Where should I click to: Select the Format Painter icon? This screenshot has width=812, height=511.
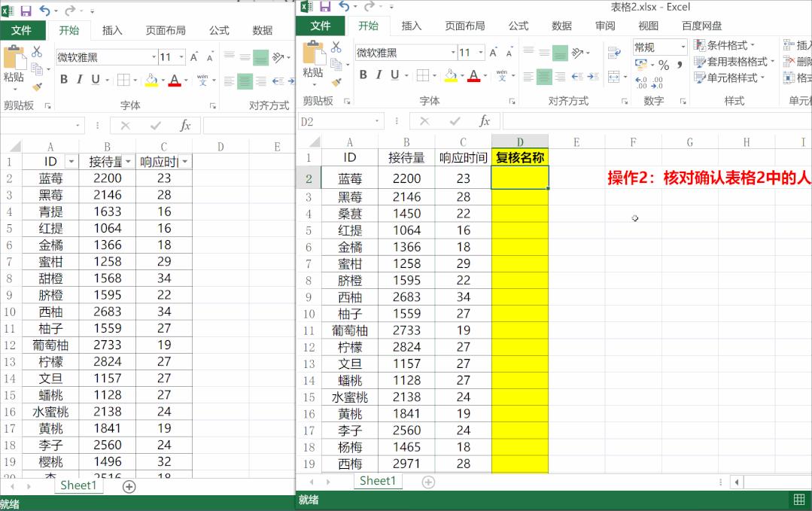click(x=337, y=81)
